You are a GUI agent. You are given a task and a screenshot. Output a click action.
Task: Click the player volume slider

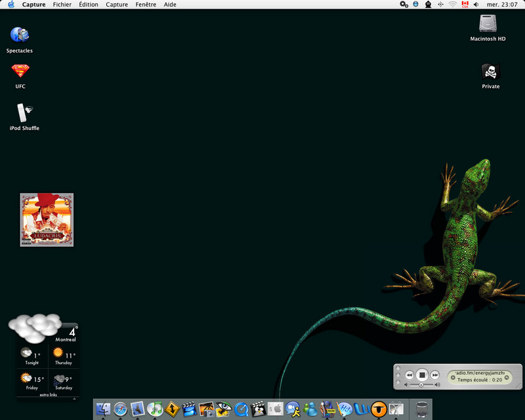coord(421,385)
